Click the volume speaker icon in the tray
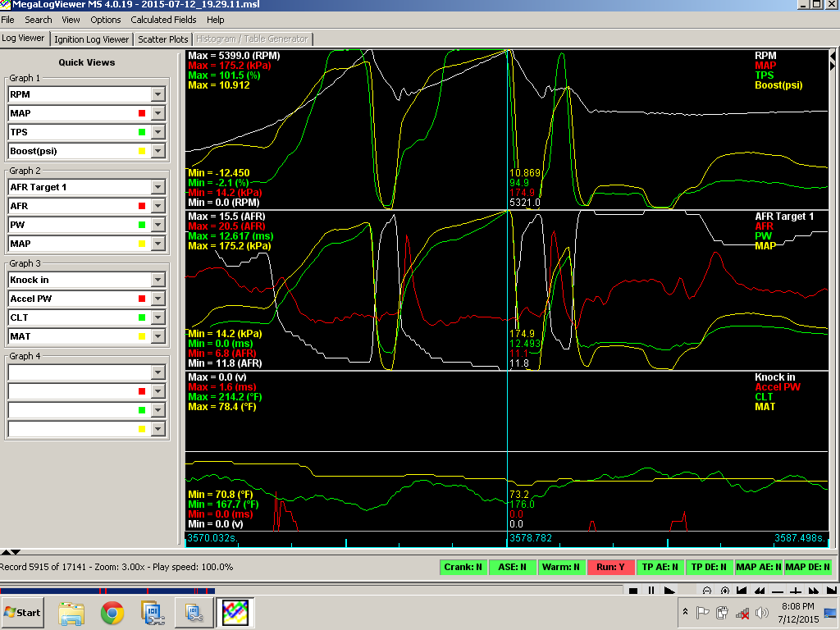The image size is (840, 630). (762, 613)
